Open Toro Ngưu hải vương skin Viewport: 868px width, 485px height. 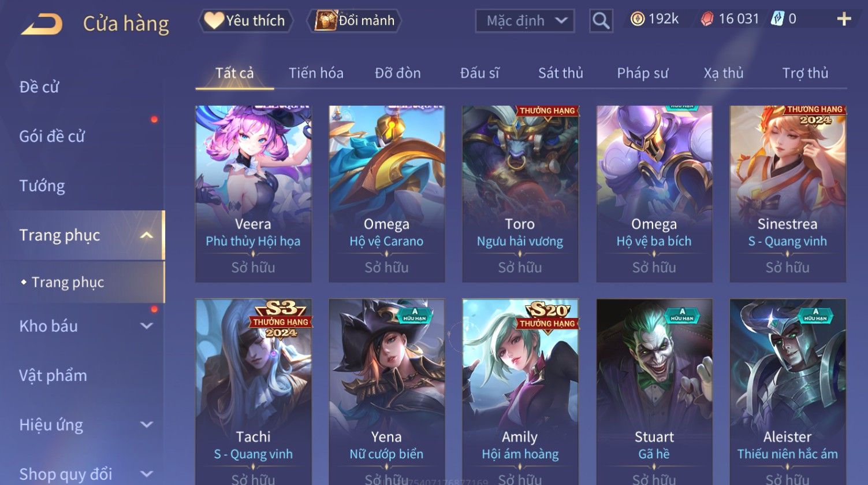520,194
